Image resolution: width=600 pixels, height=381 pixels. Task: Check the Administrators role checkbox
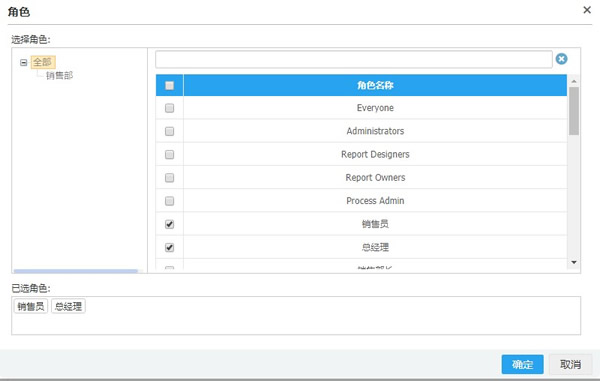coord(169,131)
